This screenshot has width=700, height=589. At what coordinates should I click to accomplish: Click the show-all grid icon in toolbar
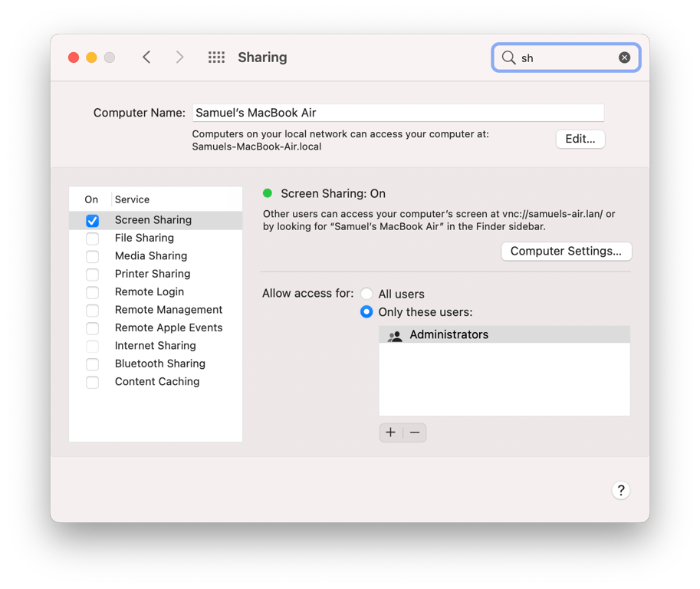(215, 57)
